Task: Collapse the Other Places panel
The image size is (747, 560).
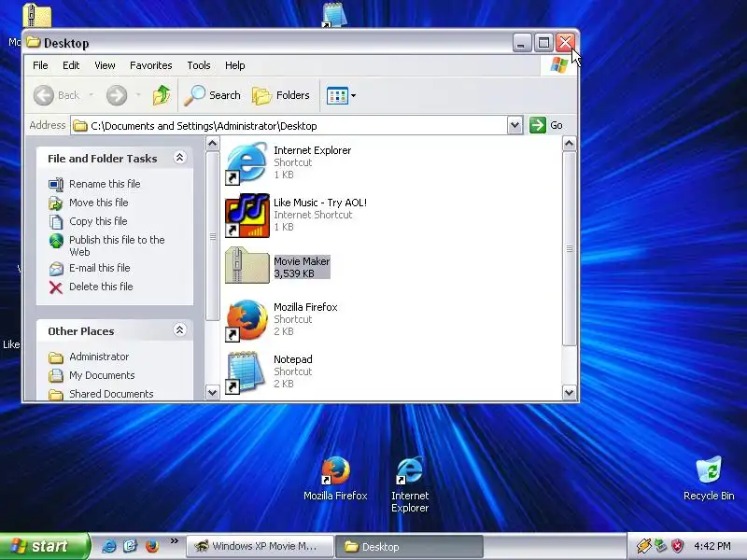Action: pyautogui.click(x=179, y=330)
